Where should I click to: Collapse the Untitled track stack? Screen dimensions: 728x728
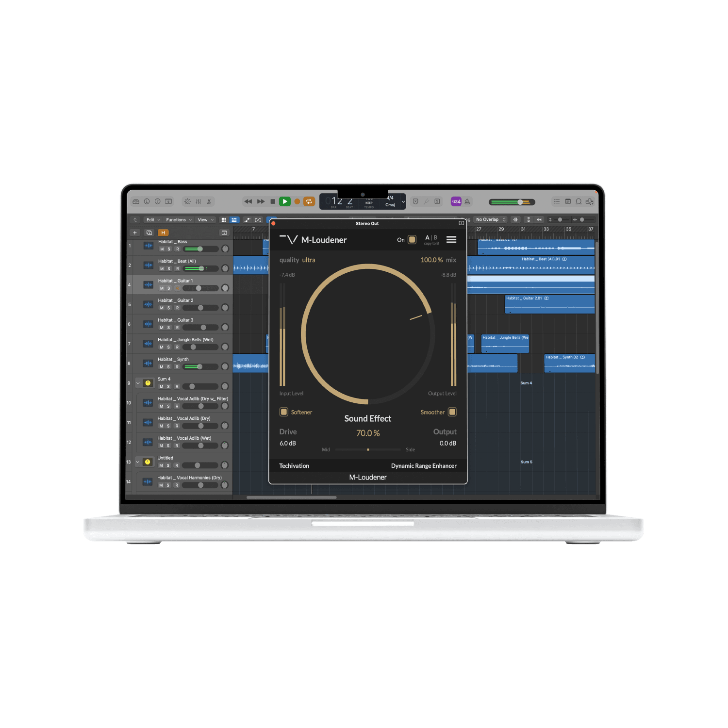pyautogui.click(x=138, y=462)
